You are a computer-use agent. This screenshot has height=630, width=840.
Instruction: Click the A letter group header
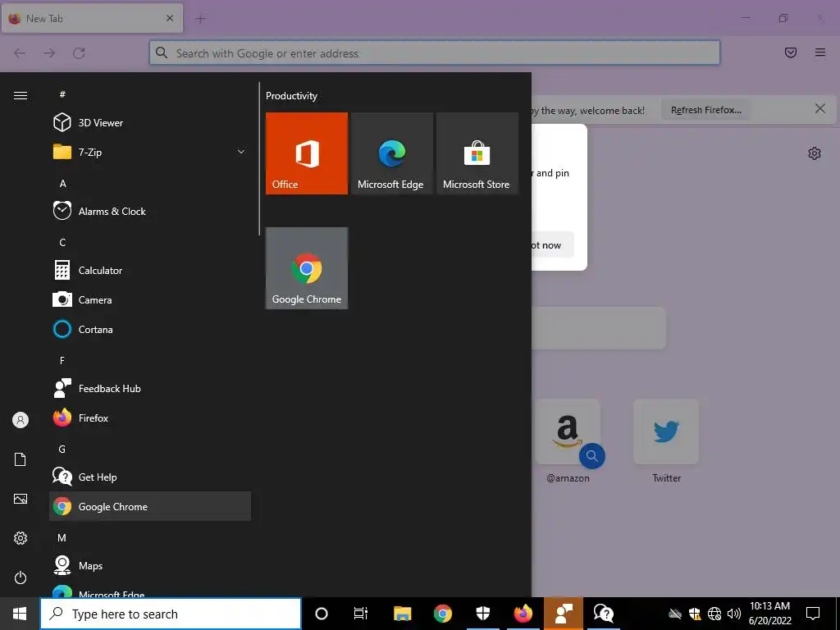click(x=62, y=183)
